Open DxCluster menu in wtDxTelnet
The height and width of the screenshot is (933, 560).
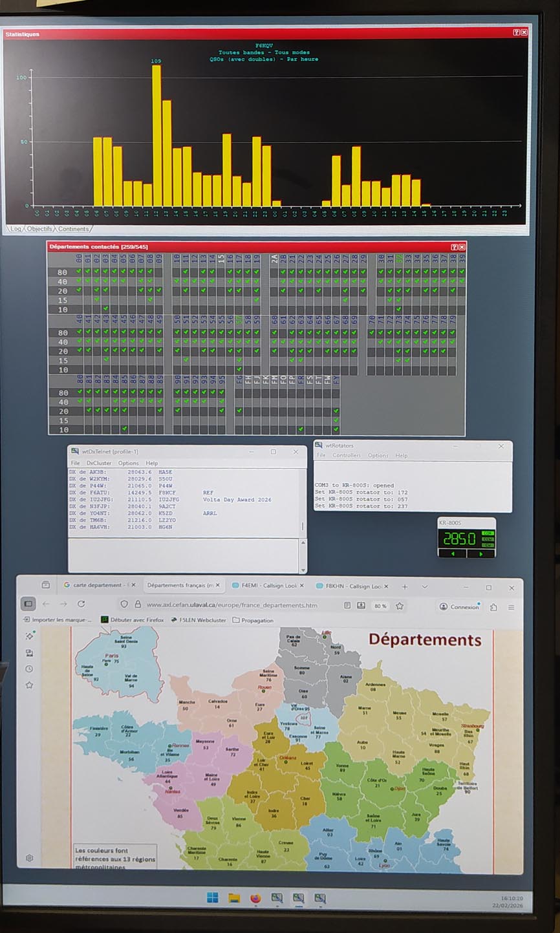(x=99, y=463)
